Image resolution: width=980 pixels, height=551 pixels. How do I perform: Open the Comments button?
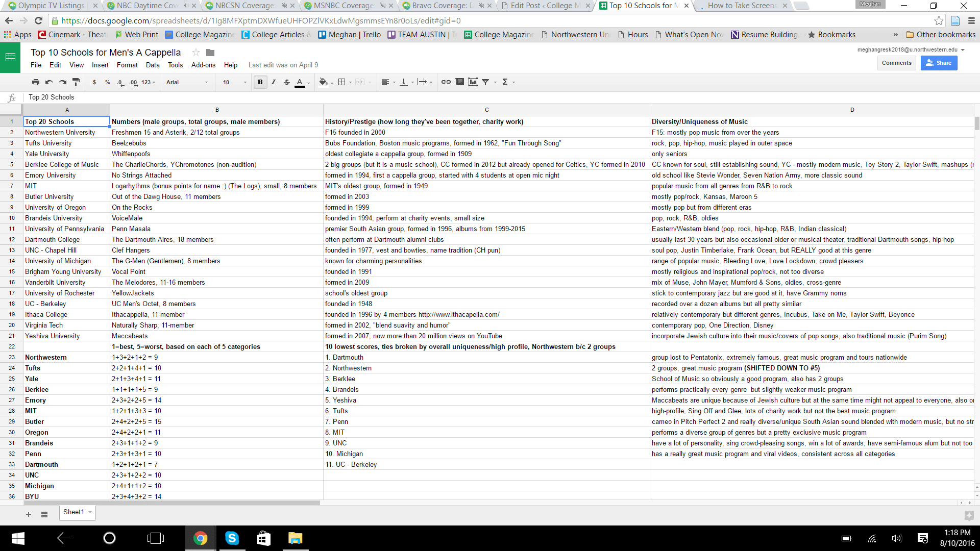(x=896, y=63)
